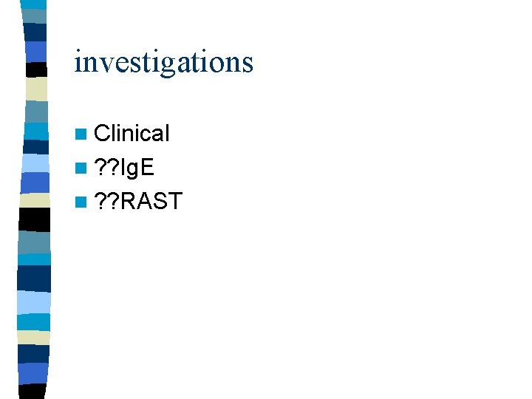Click the blue square bullet beside ??RAST
The image size is (532, 399).
(81, 202)
